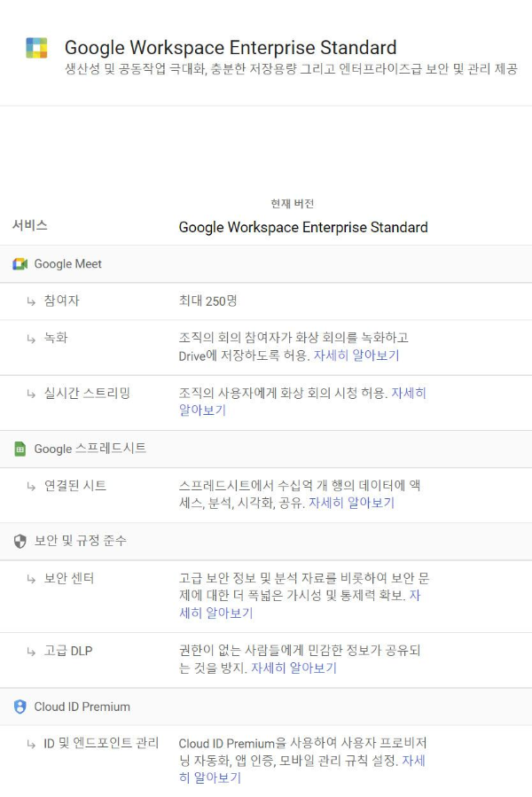532x797 pixels.
Task: Click the Cloud ID Premium badge icon
Action: pyautogui.click(x=20, y=707)
